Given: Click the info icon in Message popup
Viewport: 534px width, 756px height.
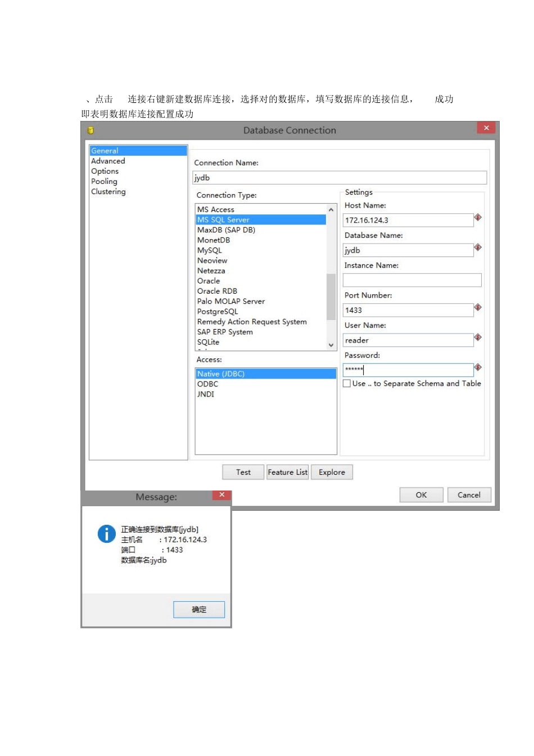Looking at the screenshot, I should point(106,533).
